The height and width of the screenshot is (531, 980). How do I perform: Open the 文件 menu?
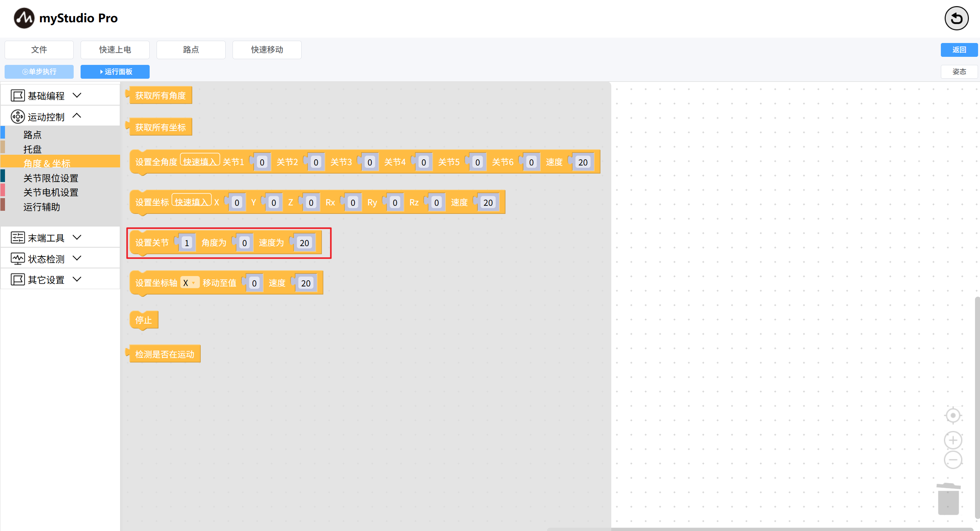39,50
